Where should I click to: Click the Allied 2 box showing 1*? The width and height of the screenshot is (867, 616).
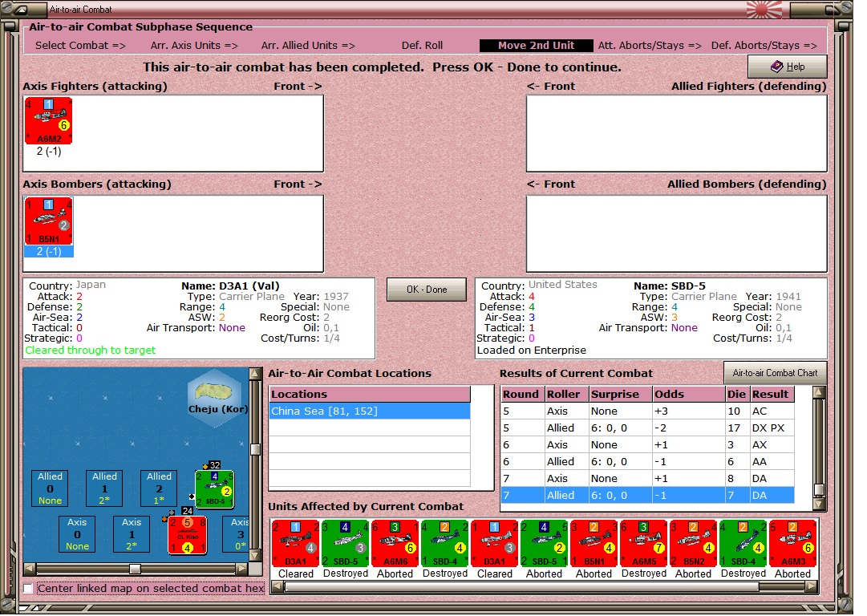[159, 488]
